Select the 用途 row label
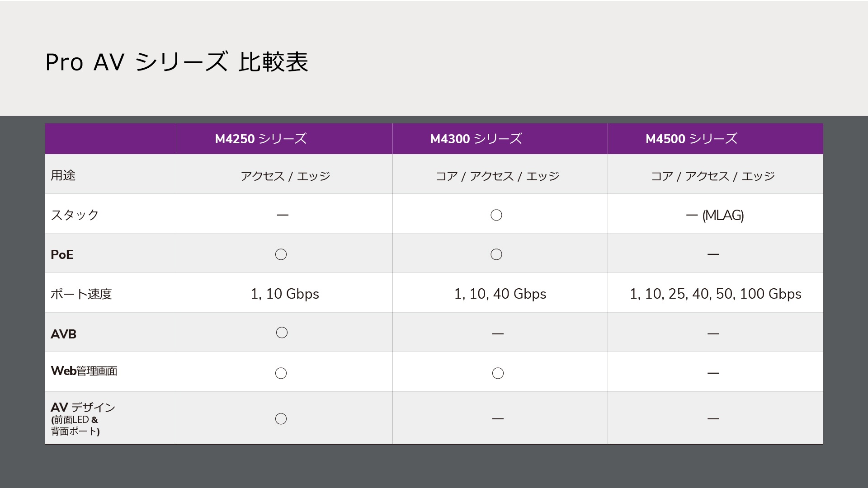Viewport: 868px width, 488px height. pyautogui.click(x=63, y=175)
